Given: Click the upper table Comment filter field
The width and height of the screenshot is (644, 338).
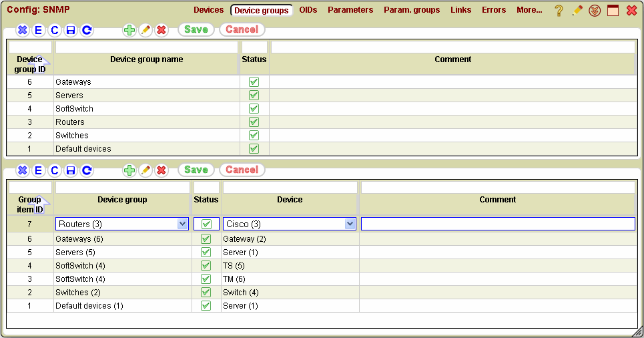Looking at the screenshot, I should click(x=452, y=47).
